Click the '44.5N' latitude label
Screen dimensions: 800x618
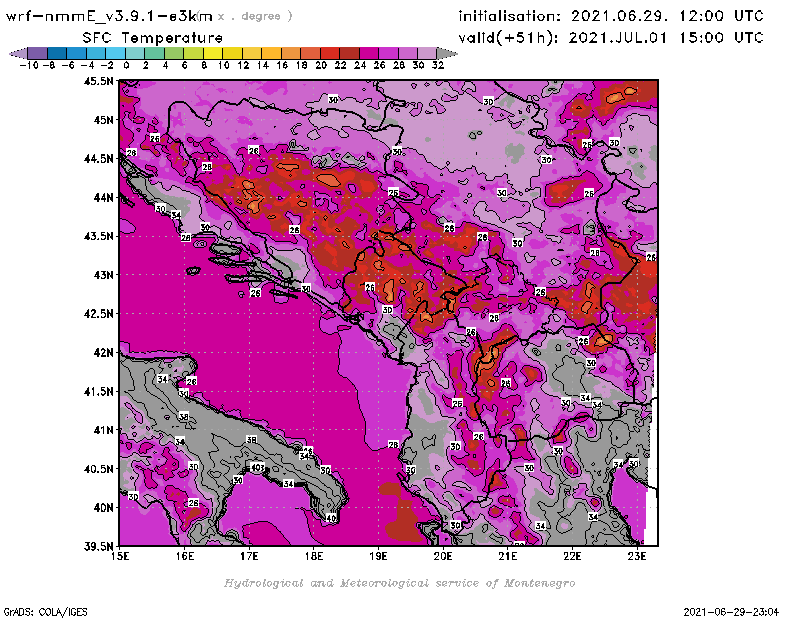[x=98, y=159]
